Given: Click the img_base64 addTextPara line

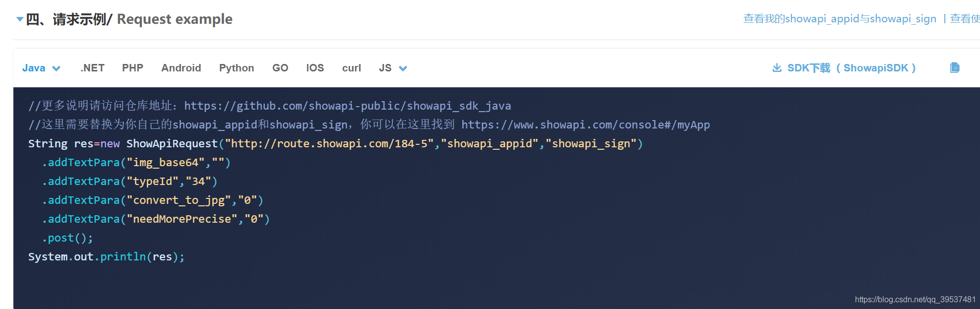Looking at the screenshot, I should pyautogui.click(x=136, y=163).
